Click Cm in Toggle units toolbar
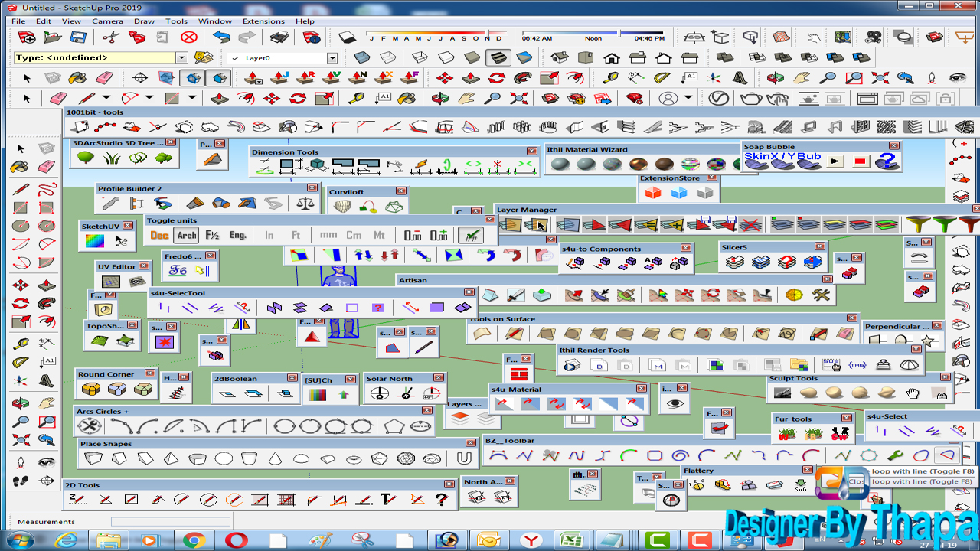Viewport: 980px width, 551px height. click(354, 235)
